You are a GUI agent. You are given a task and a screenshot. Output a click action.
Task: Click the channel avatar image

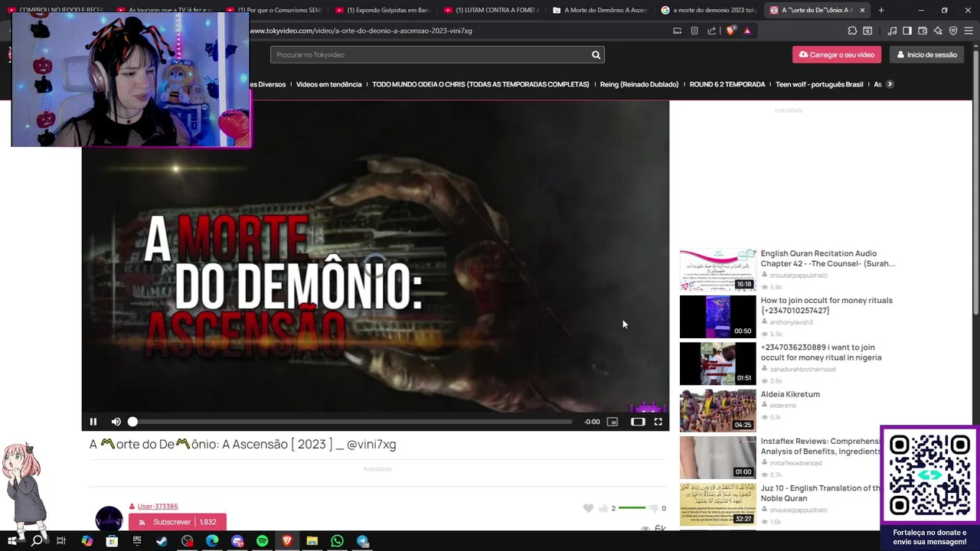[109, 518]
